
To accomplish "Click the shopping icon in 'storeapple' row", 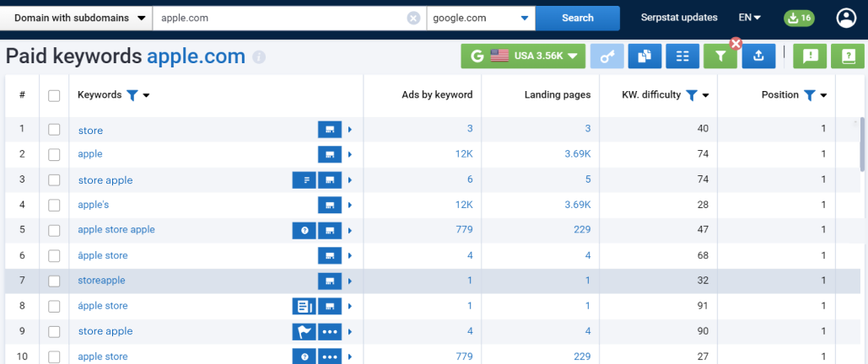I will (x=330, y=281).
